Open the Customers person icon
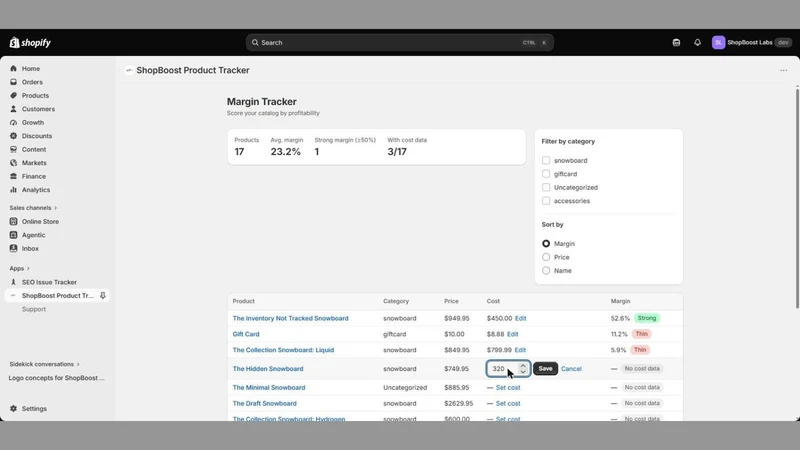 point(13,109)
